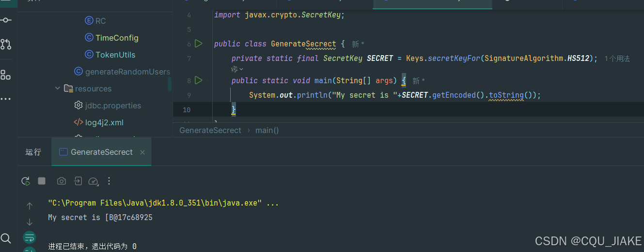This screenshot has width=644, height=252.
Task: Click project tree vertical scrollbar
Action: click(x=170, y=83)
